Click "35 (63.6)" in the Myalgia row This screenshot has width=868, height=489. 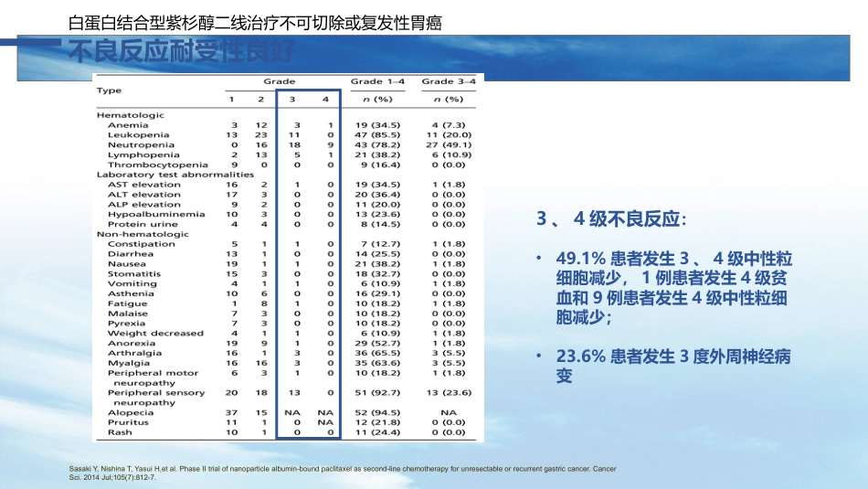377,363
